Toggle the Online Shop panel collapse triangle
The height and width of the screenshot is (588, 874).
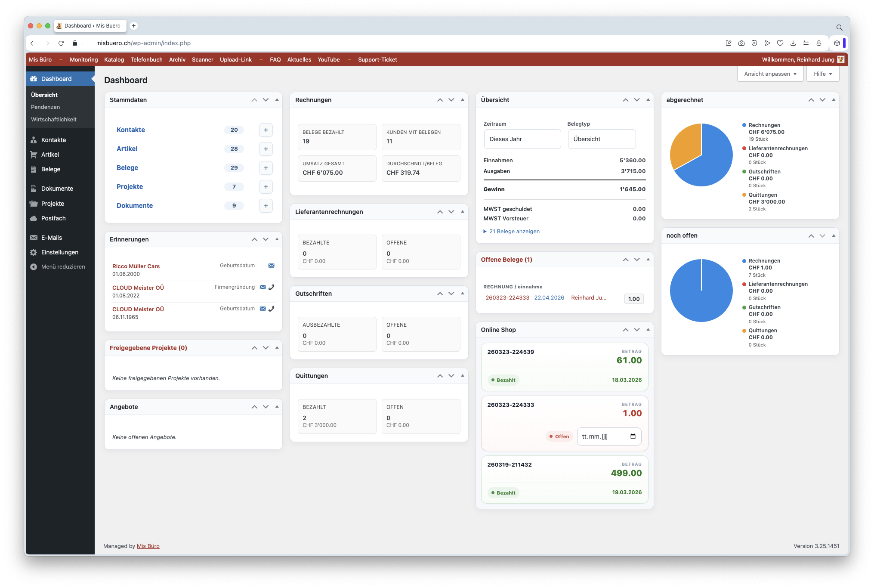tap(648, 330)
